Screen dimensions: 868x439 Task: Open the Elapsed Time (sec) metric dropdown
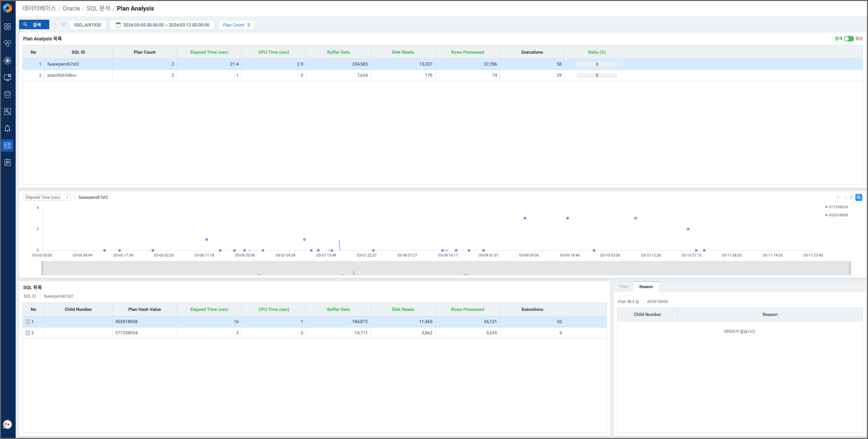47,197
